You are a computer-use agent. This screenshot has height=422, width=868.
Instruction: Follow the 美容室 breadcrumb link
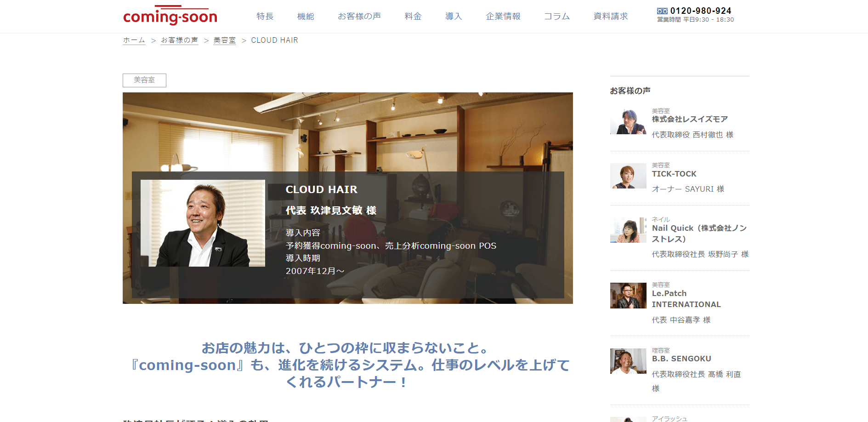[225, 40]
